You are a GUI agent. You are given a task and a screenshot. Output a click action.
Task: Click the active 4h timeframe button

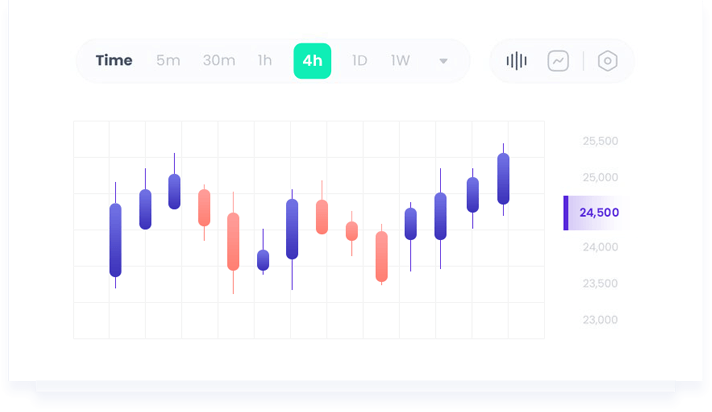coord(312,61)
